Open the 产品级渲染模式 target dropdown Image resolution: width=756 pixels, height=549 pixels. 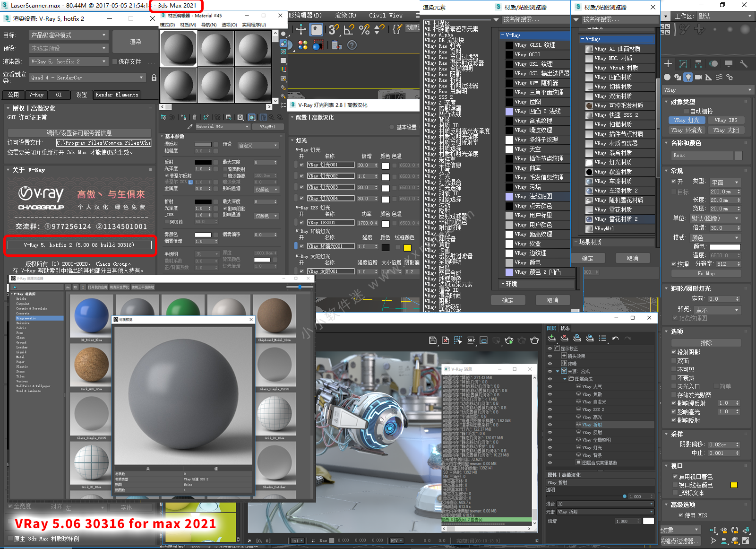tap(69, 35)
